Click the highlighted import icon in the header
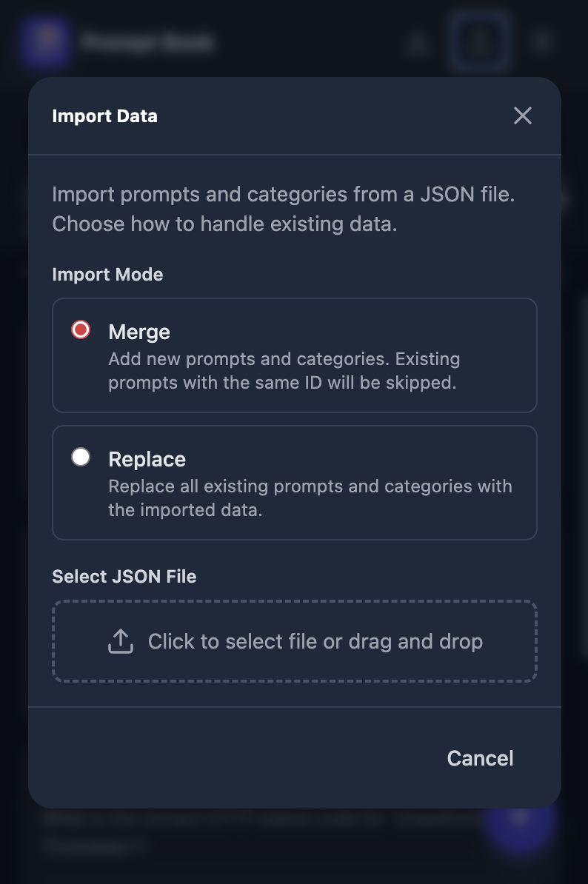This screenshot has height=884, width=588. tap(480, 42)
